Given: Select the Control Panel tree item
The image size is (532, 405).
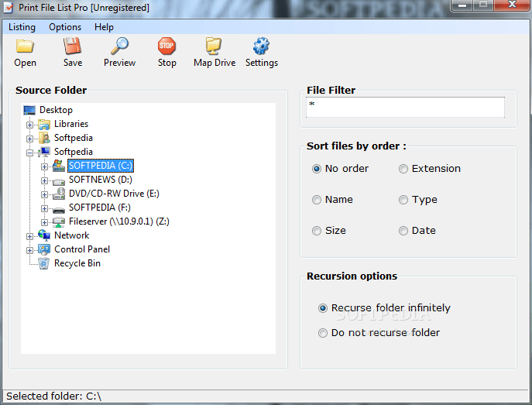Looking at the screenshot, I should [x=82, y=249].
